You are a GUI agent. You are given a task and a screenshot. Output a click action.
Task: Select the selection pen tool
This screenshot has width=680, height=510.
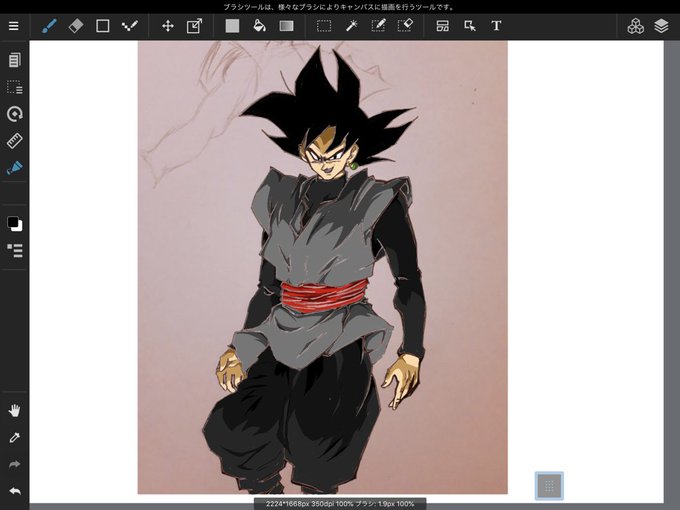[x=378, y=26]
